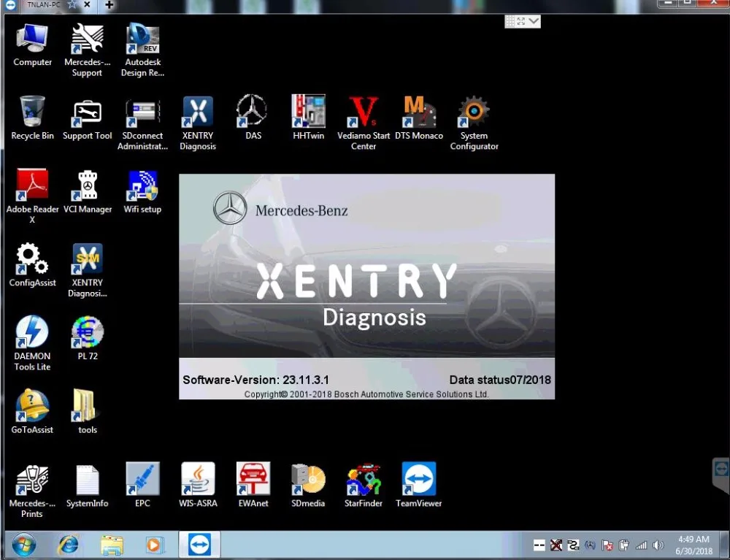The image size is (730, 560).
Task: Open XENTRY Diagnosis SIM shortcut
Action: [87, 270]
